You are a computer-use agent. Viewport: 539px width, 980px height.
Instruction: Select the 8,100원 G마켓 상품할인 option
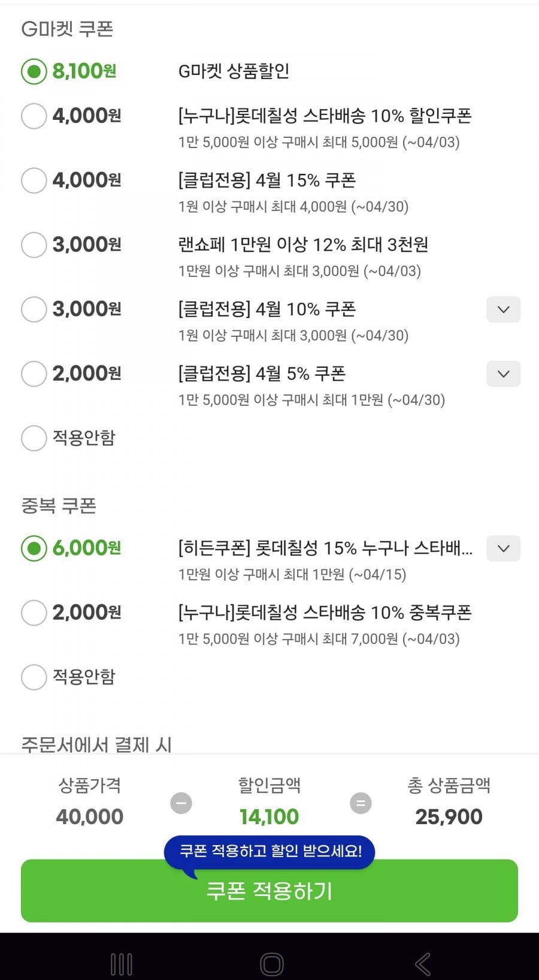pyautogui.click(x=34, y=72)
